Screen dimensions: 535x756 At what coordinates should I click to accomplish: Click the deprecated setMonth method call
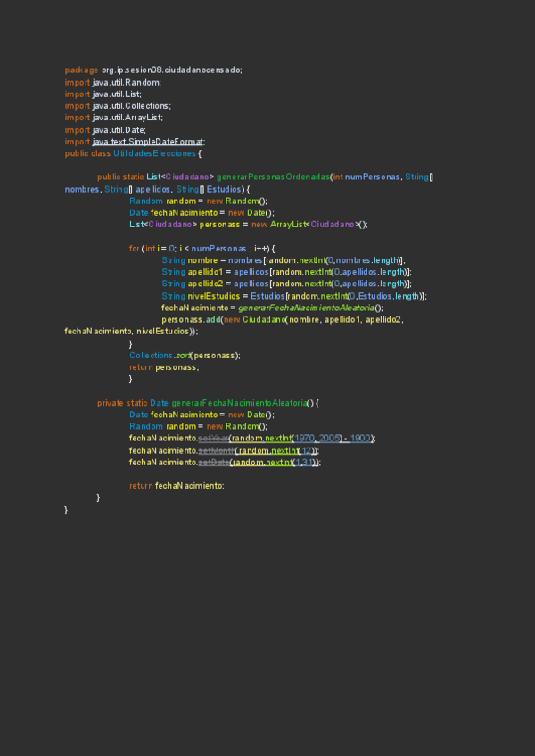(215, 450)
